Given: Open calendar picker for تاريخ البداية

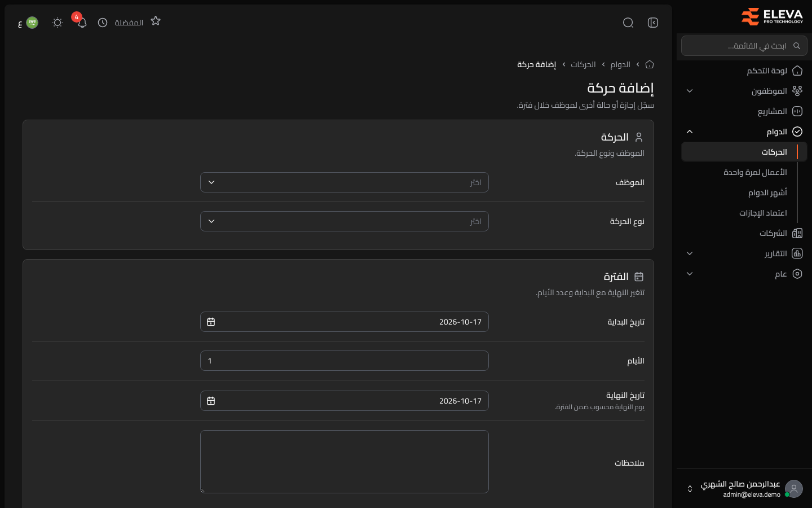Looking at the screenshot, I should [211, 322].
